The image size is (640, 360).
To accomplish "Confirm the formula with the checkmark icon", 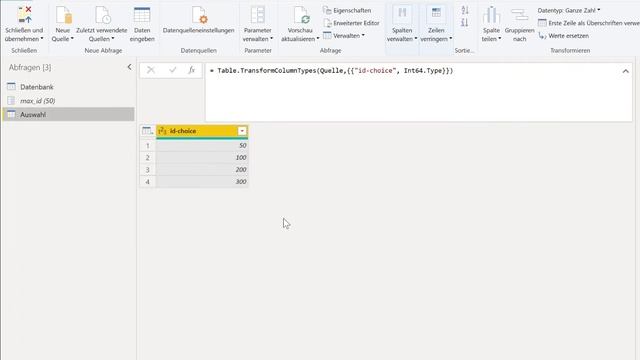I will pyautogui.click(x=173, y=70).
